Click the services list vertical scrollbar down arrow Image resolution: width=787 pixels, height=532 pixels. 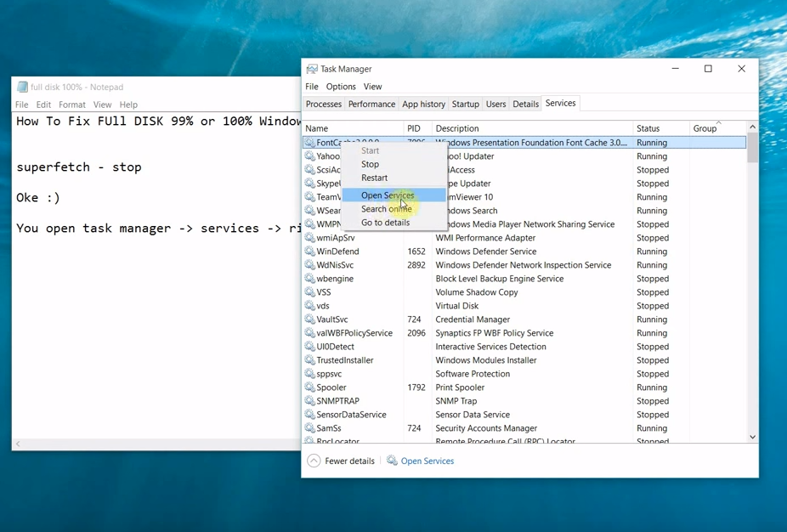752,437
